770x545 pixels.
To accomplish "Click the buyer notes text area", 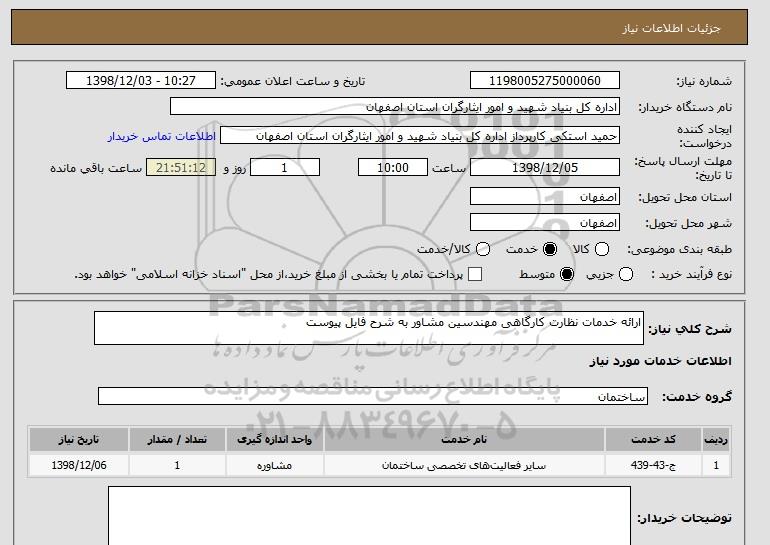I will pyautogui.click(x=369, y=516).
